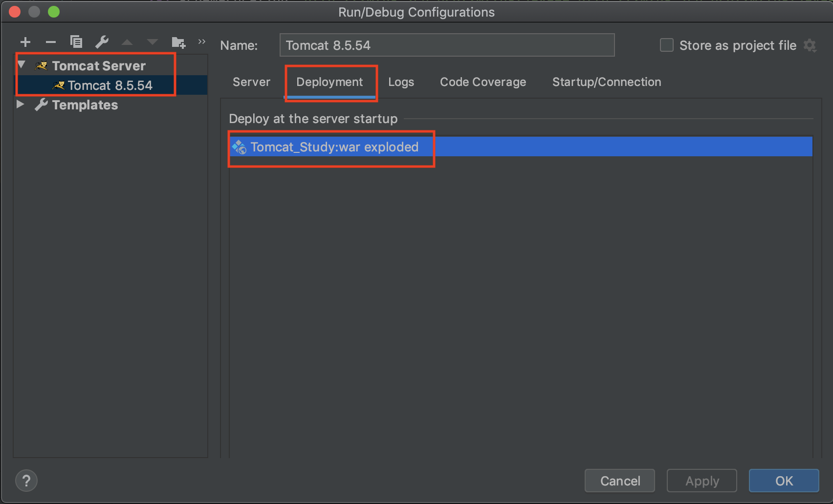Move the configuration down with the arrow icon
833x504 pixels.
tap(153, 42)
